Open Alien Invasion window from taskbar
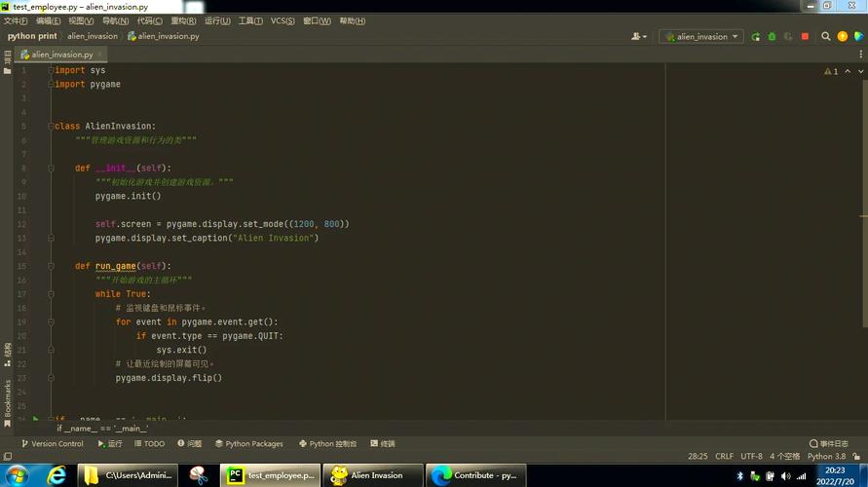This screenshot has width=868, height=487. click(376, 475)
